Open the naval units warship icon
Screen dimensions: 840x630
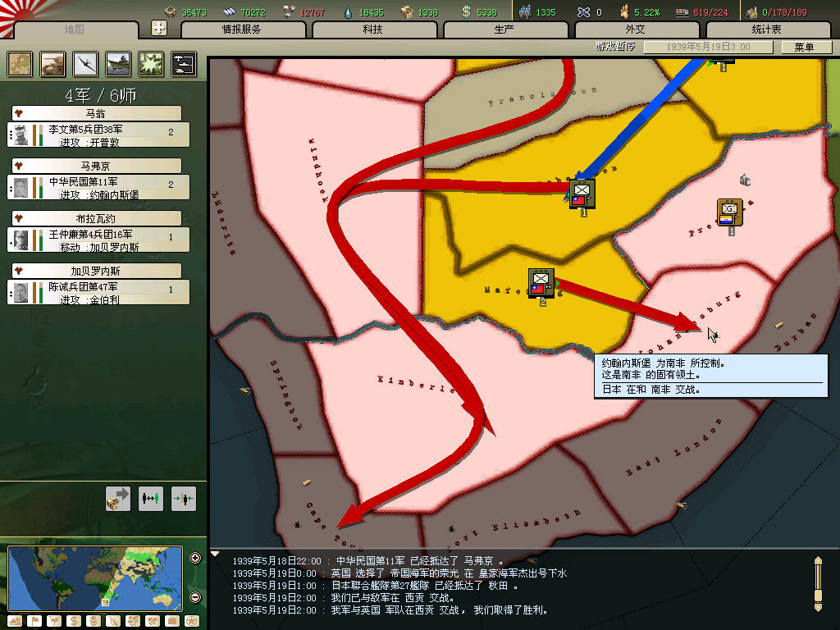118,64
